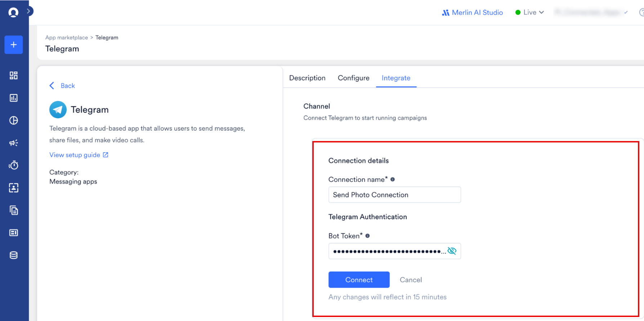
Task: Open the View setup guide link
Action: [x=75, y=155]
